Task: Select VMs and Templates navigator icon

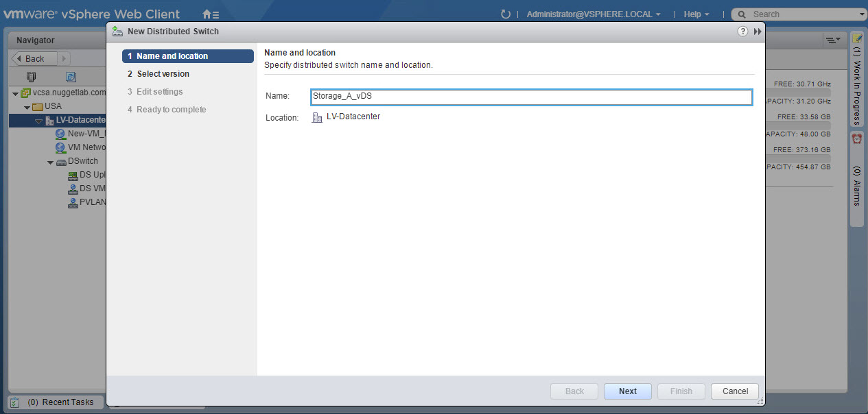Action: (x=71, y=77)
